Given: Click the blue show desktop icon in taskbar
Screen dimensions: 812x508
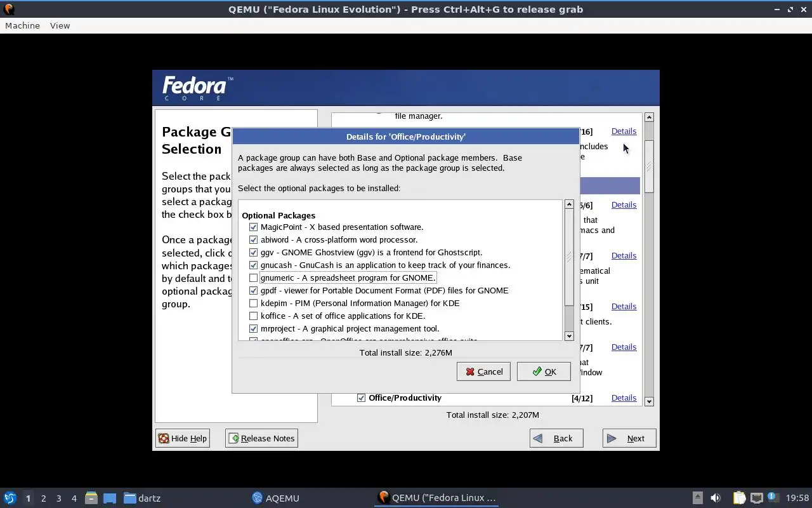Looking at the screenshot, I should point(110,498).
